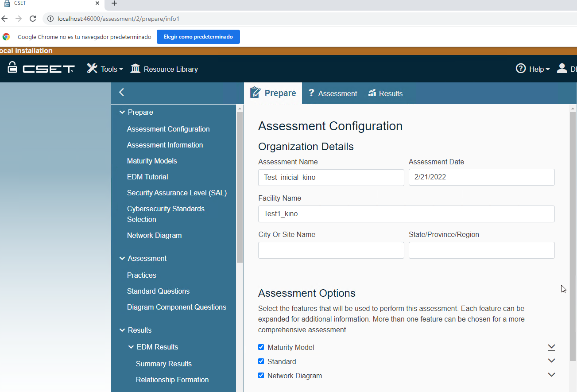Click Elegir como predeterminado button
The height and width of the screenshot is (392, 577).
click(198, 37)
